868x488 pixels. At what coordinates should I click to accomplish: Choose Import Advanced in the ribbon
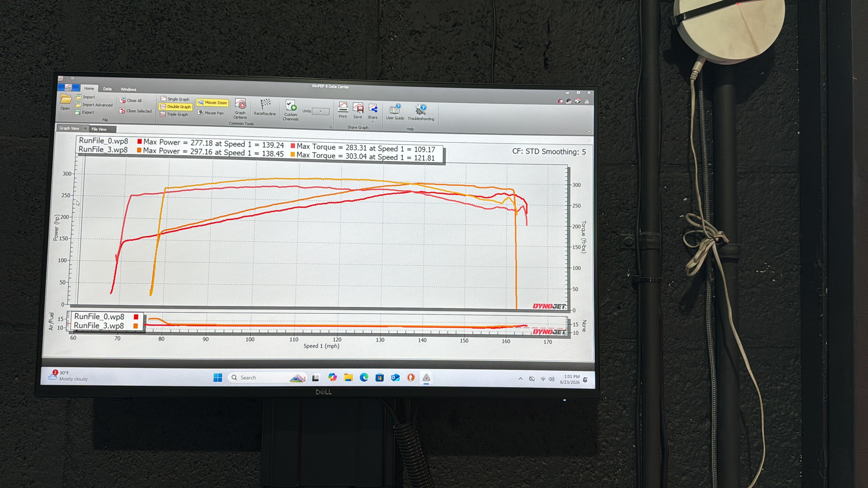tap(94, 105)
